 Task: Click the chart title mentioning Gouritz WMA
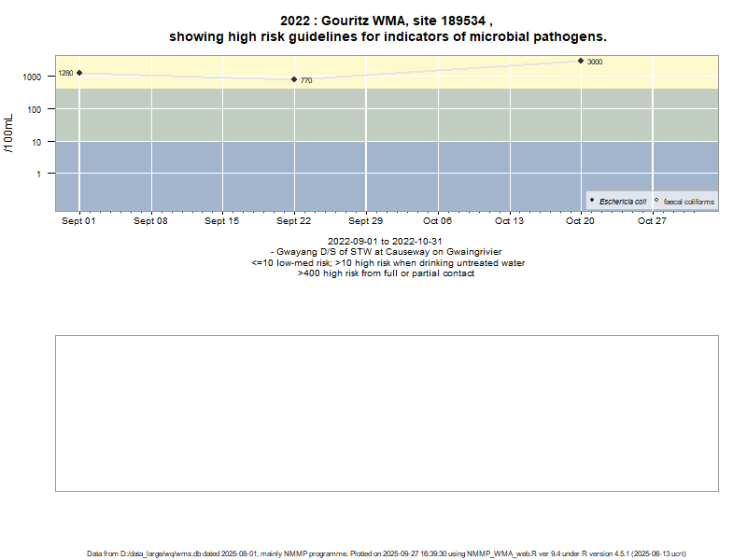387,28
